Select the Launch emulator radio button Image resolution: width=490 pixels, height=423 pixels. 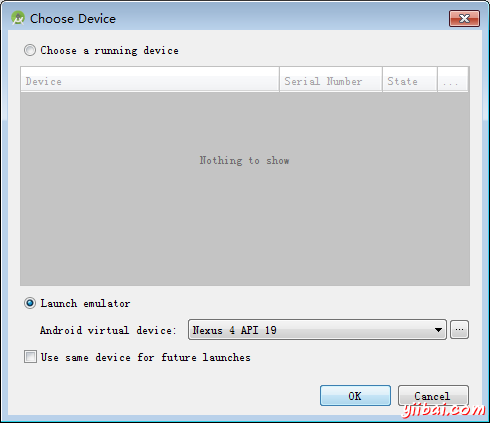pos(30,303)
